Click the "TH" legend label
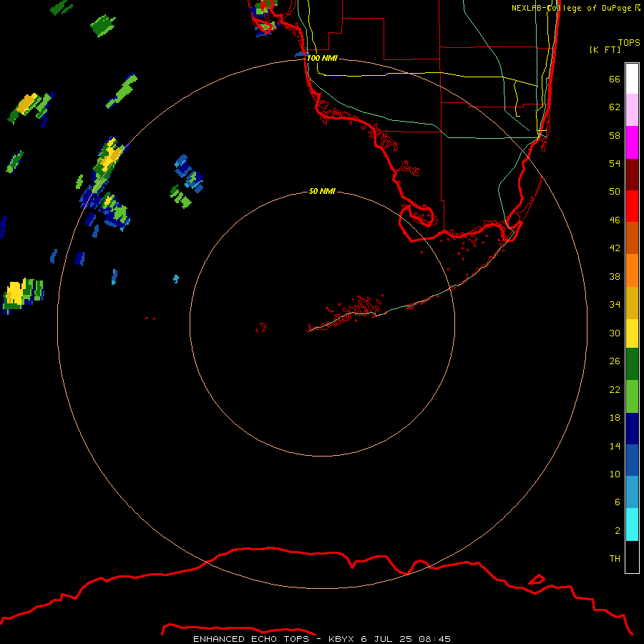Image resolution: width=644 pixels, height=644 pixels. click(x=615, y=558)
